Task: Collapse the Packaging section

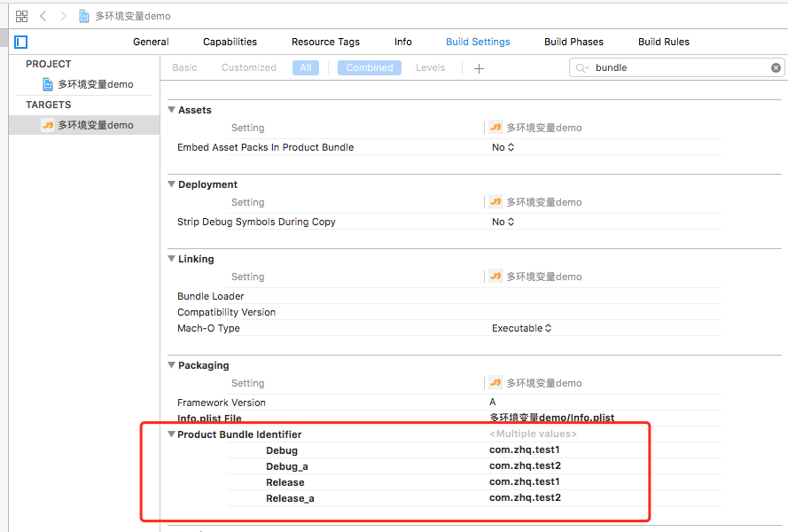Action: 171,365
